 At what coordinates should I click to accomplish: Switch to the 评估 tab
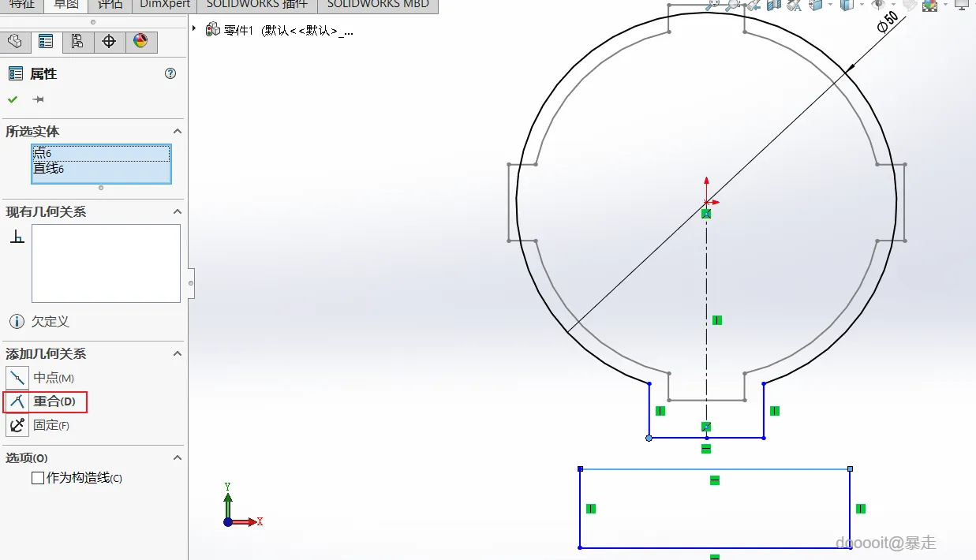111,4
